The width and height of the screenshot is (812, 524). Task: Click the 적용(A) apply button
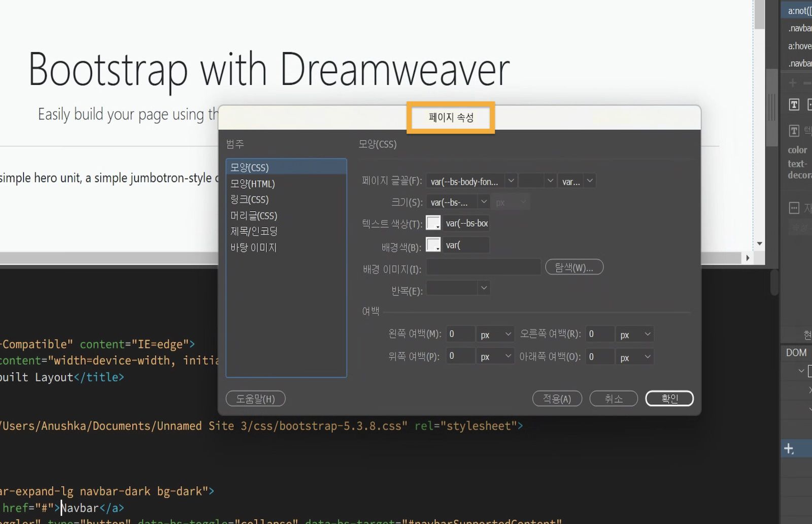[557, 399]
